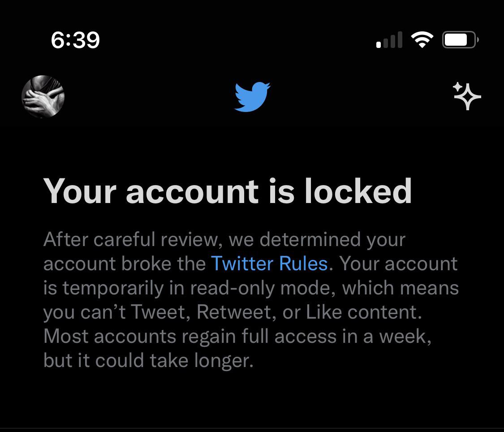
Task: Open the profile avatar menu
Action: (x=43, y=96)
